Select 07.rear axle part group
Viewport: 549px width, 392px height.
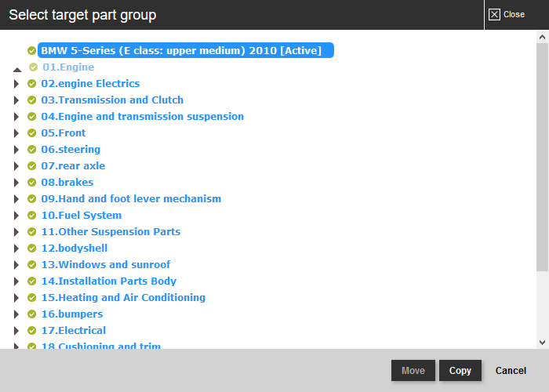click(73, 165)
